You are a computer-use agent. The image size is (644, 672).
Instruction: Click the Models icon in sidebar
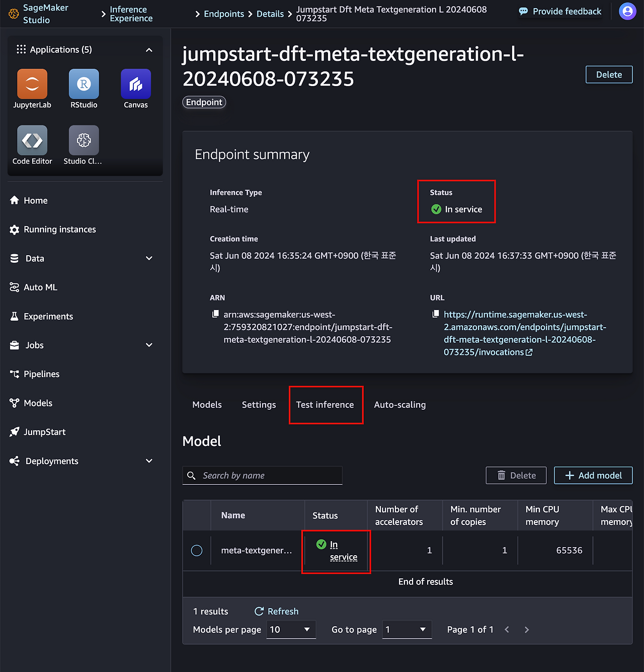point(15,403)
